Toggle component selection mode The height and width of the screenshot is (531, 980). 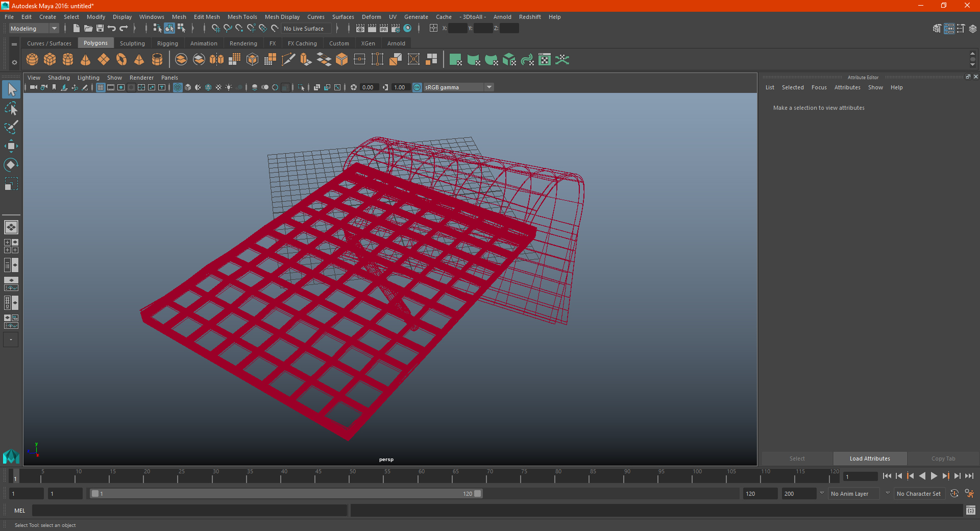[x=181, y=29]
